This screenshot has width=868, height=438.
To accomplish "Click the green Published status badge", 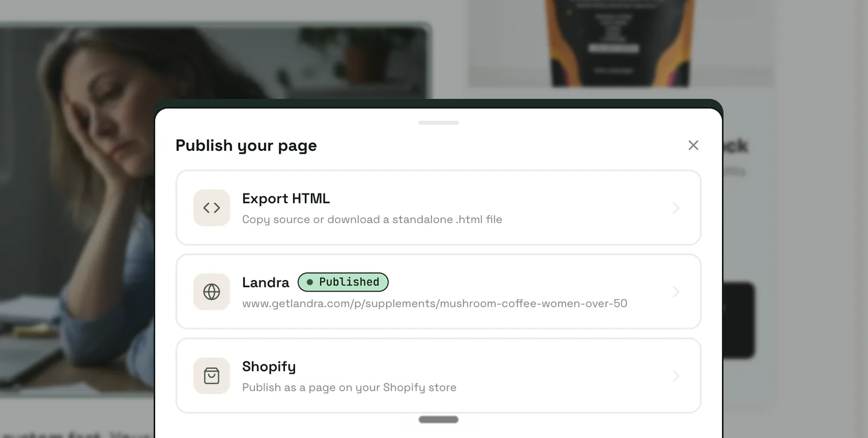I will pyautogui.click(x=343, y=282).
